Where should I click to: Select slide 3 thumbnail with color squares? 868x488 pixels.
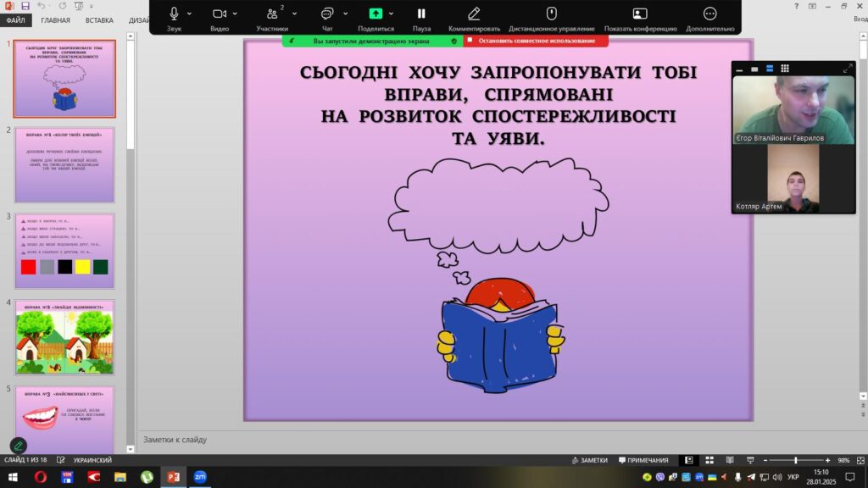click(64, 251)
